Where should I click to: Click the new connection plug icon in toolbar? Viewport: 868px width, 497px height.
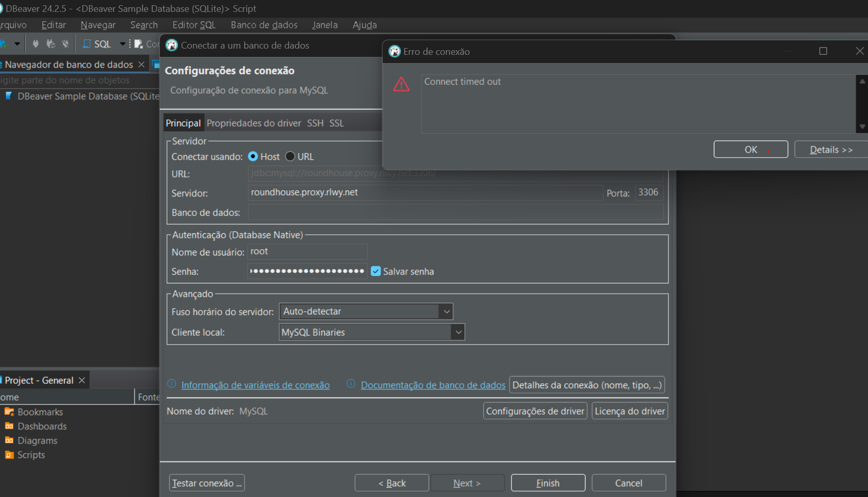(3, 44)
